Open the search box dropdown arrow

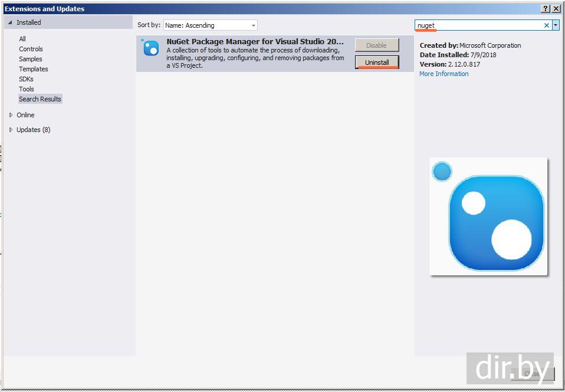point(556,25)
